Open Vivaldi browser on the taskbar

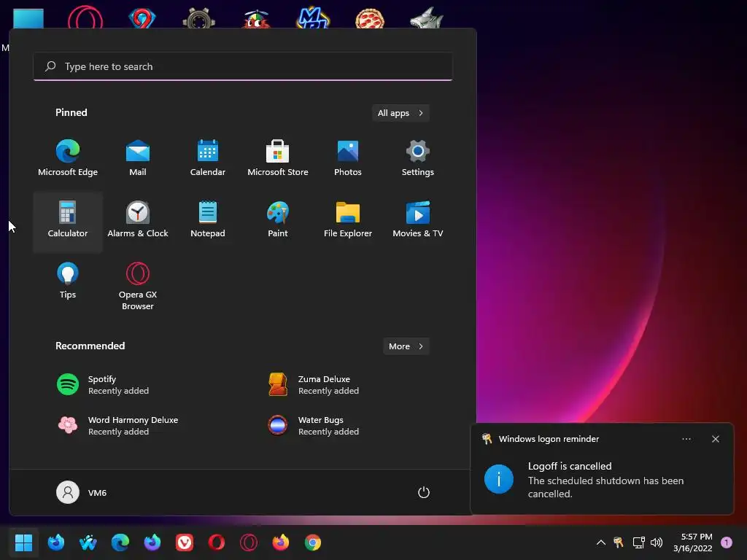click(185, 542)
